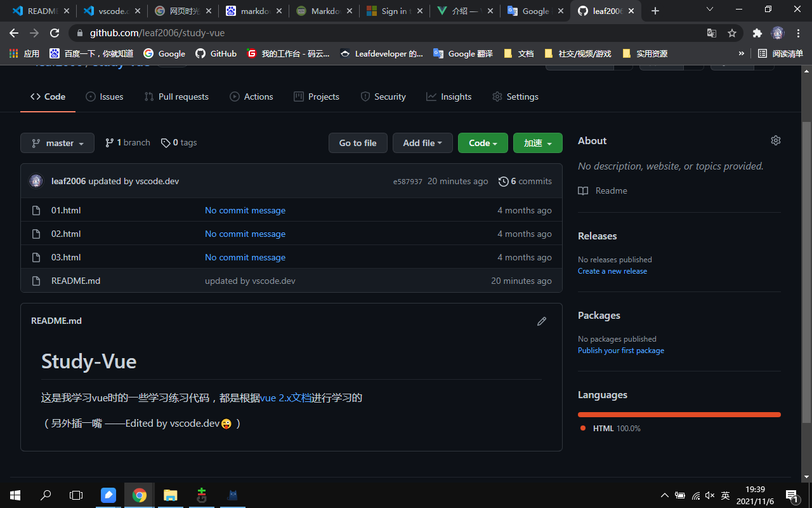Click the HTML language bar
The height and width of the screenshot is (508, 812).
[x=679, y=415]
